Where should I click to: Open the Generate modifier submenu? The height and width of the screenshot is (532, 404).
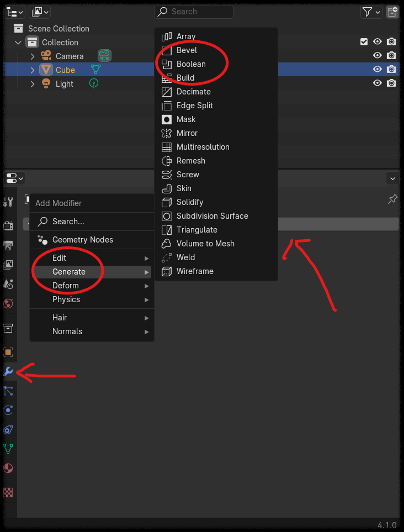coord(67,271)
